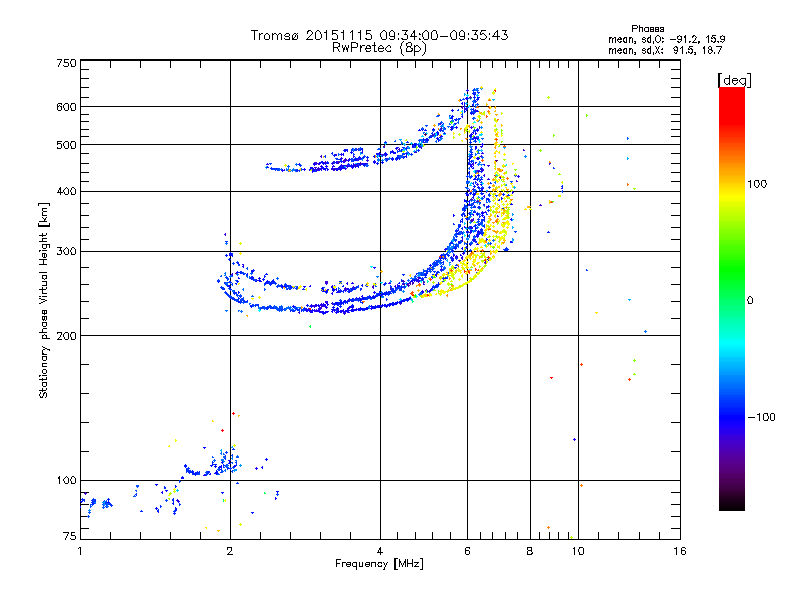Click the 75 y-axis tick label
The width and height of the screenshot is (800, 600).
[x=70, y=536]
